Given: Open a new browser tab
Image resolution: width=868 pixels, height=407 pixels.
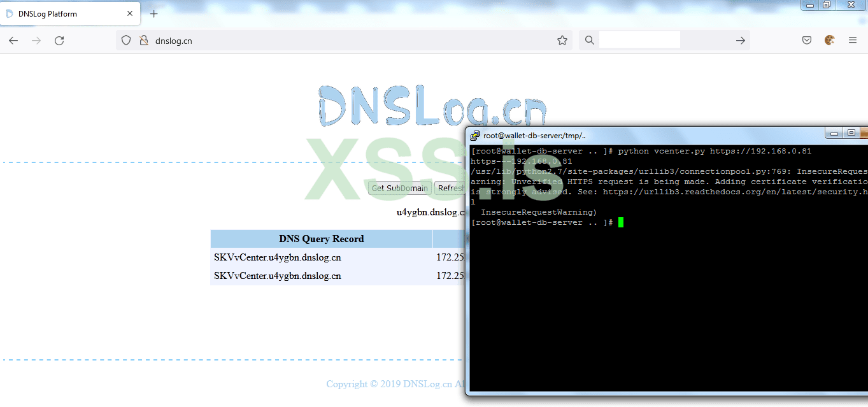Looking at the screenshot, I should pyautogui.click(x=153, y=13).
